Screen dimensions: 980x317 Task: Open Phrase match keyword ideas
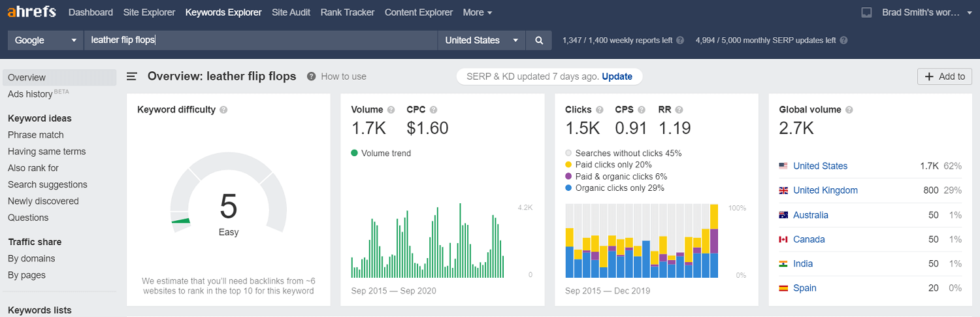point(36,135)
